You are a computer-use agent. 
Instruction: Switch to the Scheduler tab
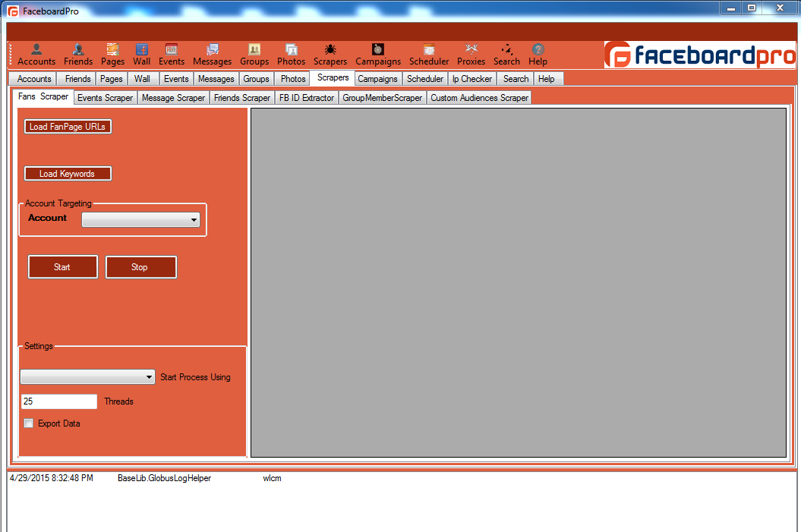425,79
